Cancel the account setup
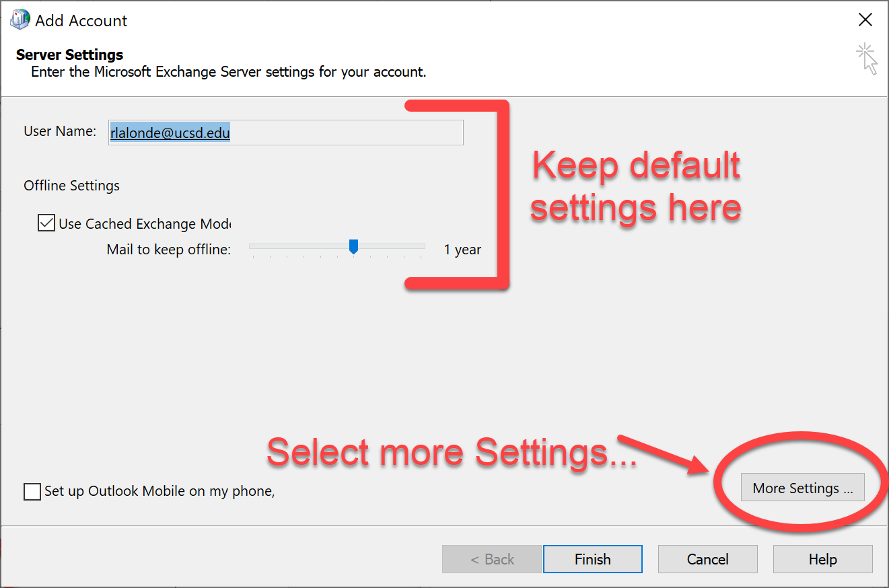Screen dimensions: 889x588 click(x=708, y=559)
